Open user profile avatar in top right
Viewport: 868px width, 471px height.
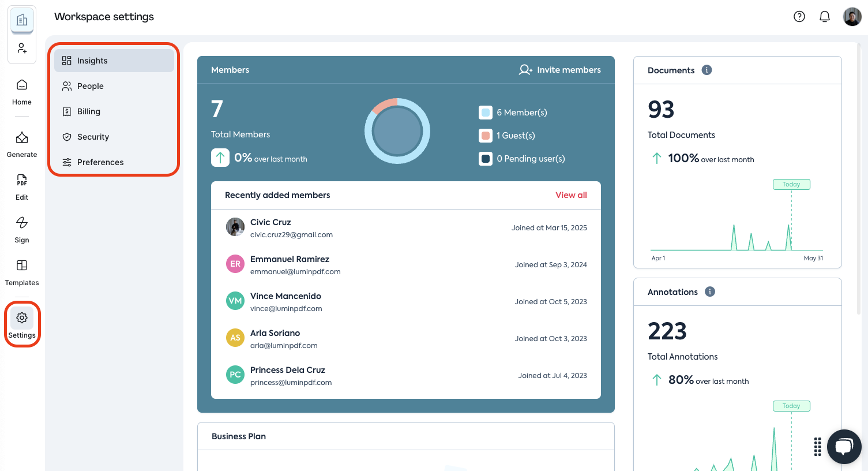(x=852, y=17)
